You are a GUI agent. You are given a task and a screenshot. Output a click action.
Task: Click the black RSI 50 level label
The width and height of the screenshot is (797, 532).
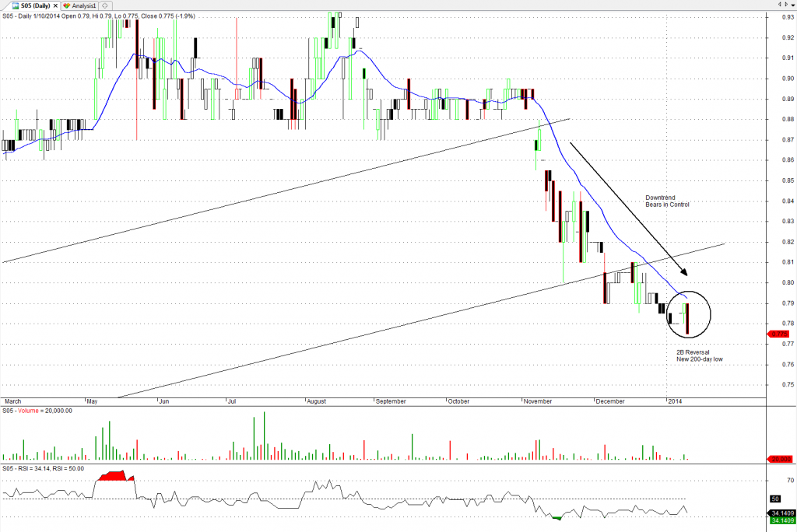[x=775, y=499]
